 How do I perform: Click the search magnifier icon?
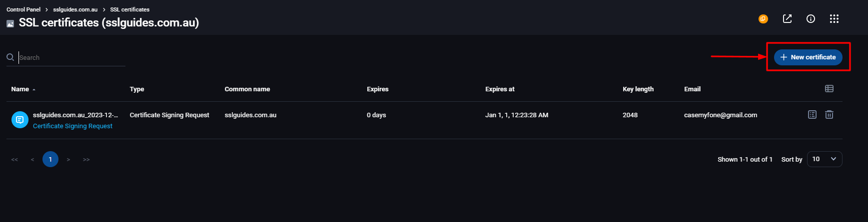10,57
